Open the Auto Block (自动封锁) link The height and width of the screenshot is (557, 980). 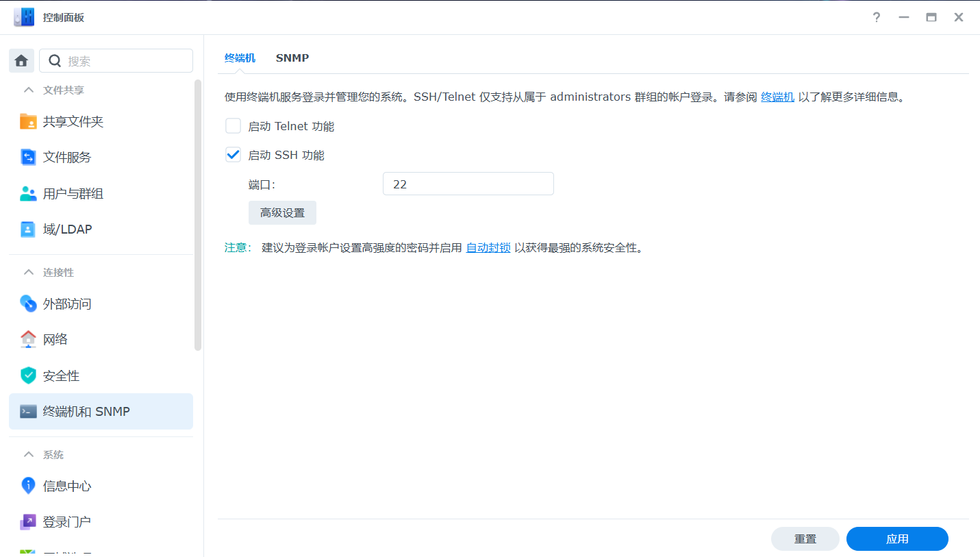[488, 247]
